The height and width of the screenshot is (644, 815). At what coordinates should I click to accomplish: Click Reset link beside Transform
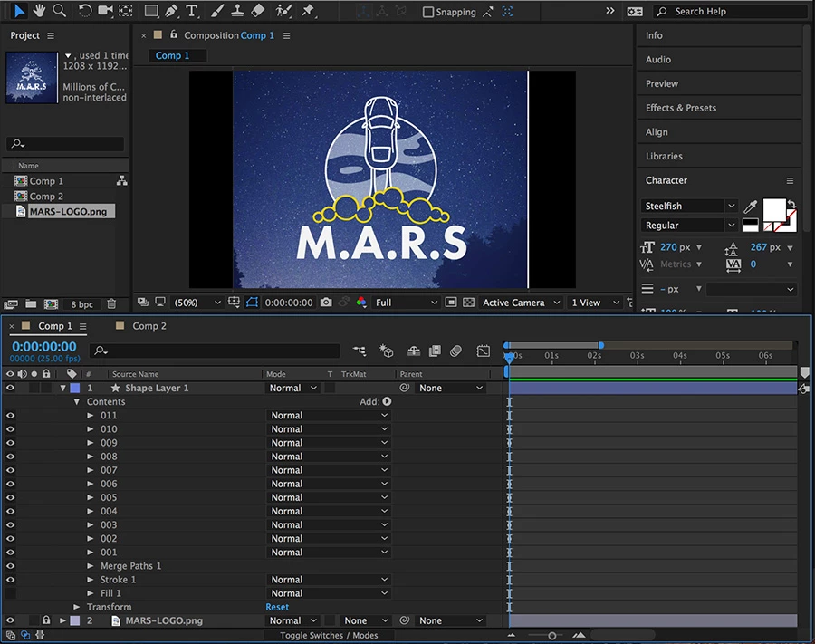point(277,607)
